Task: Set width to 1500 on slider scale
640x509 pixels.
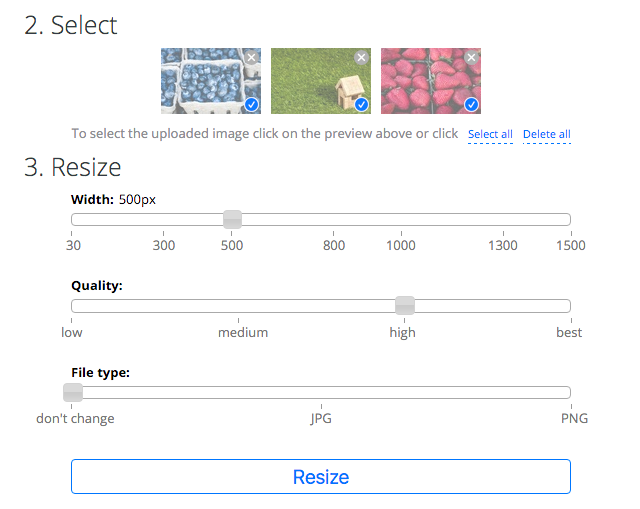Action: pos(569,220)
